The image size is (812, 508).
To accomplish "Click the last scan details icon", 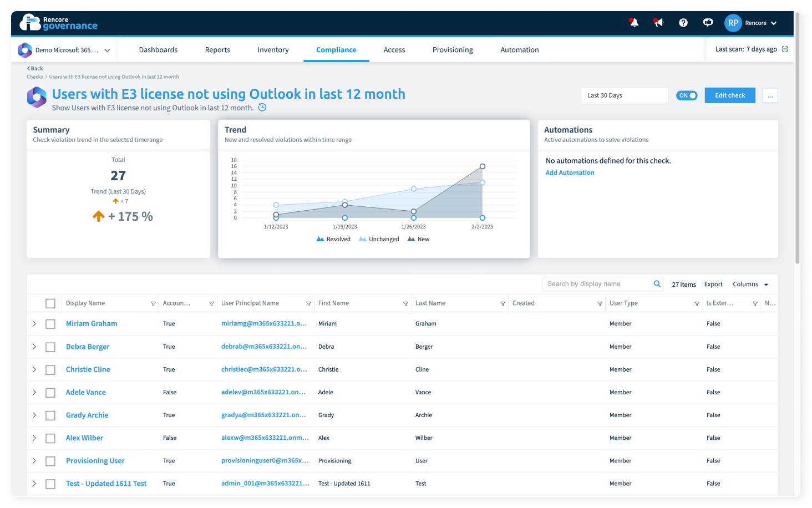I will coord(785,49).
